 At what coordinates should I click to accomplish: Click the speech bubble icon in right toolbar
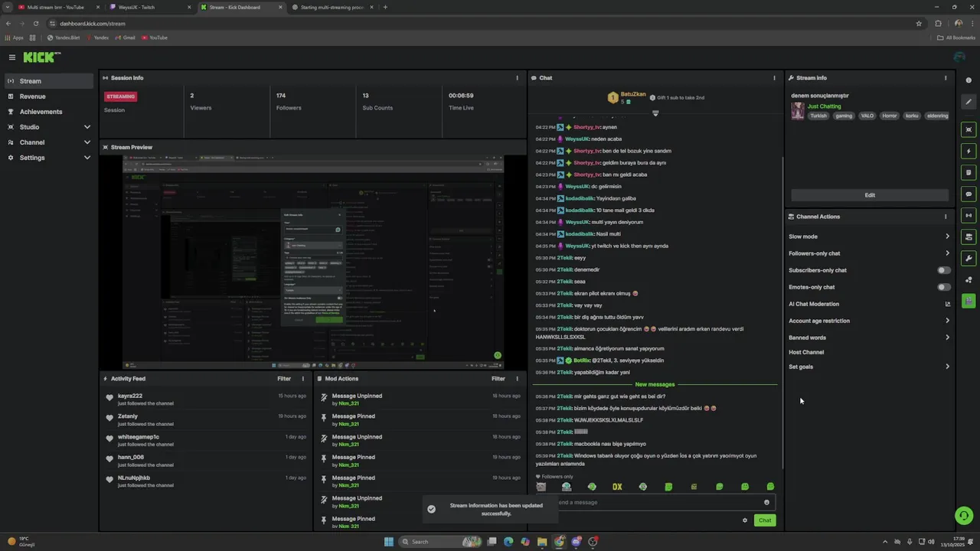[969, 194]
